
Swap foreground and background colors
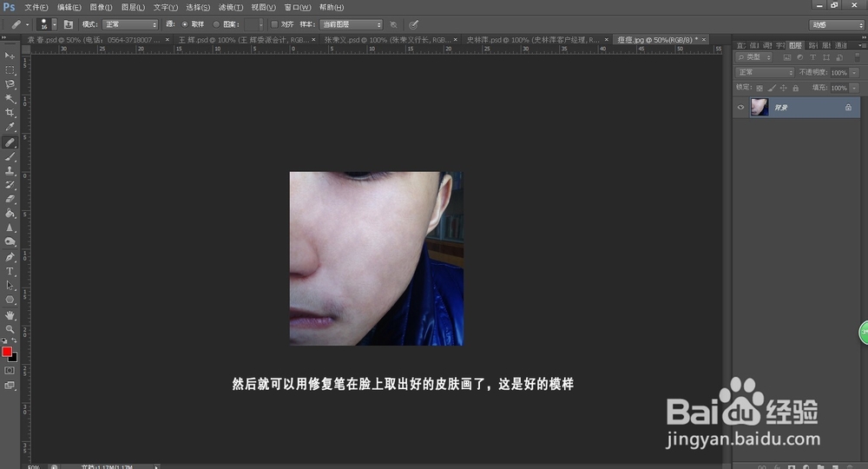15,340
